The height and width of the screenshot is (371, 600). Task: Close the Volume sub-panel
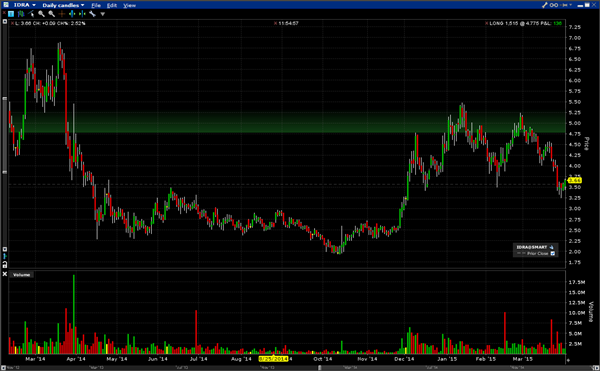click(x=5, y=274)
